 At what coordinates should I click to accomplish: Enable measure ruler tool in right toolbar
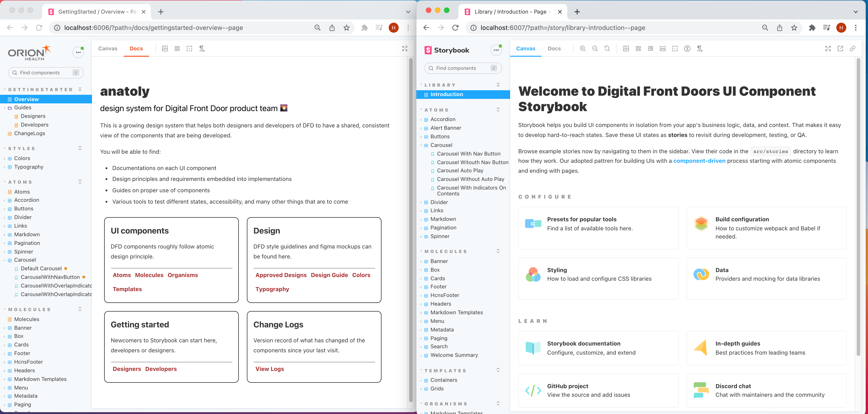click(663, 49)
